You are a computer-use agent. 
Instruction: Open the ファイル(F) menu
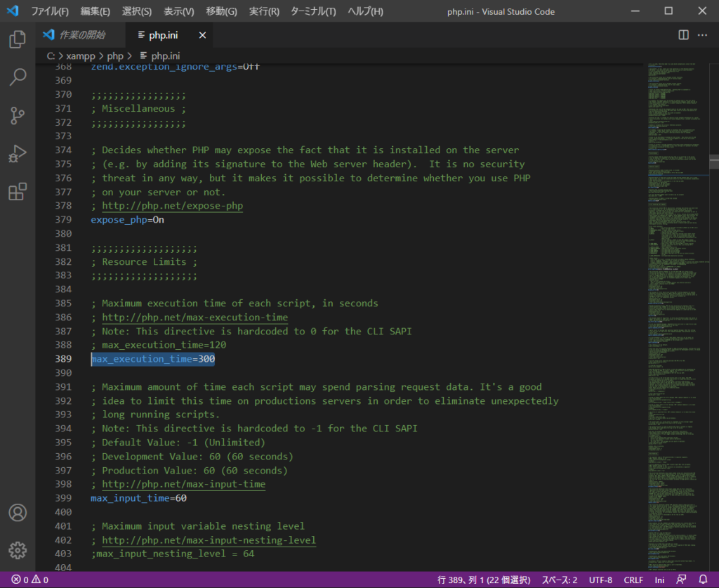point(49,11)
